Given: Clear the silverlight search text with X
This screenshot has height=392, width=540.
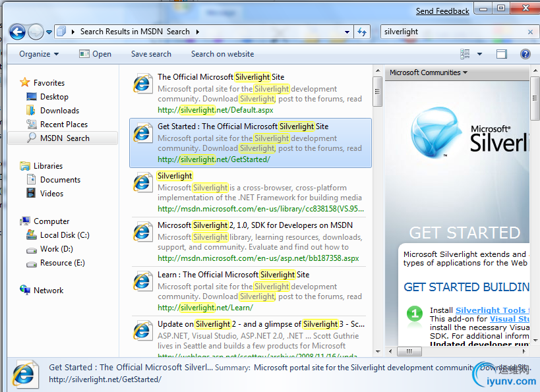Looking at the screenshot, I should 531,32.
